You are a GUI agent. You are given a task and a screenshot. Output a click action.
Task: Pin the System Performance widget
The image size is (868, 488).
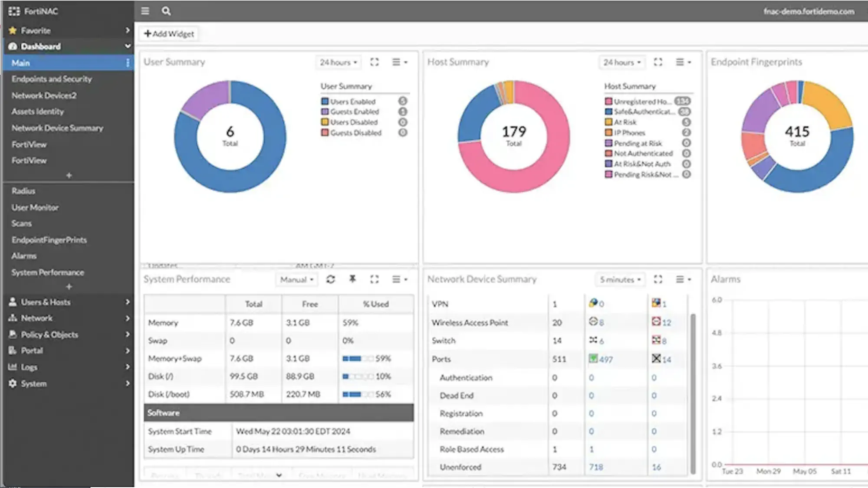click(x=352, y=279)
